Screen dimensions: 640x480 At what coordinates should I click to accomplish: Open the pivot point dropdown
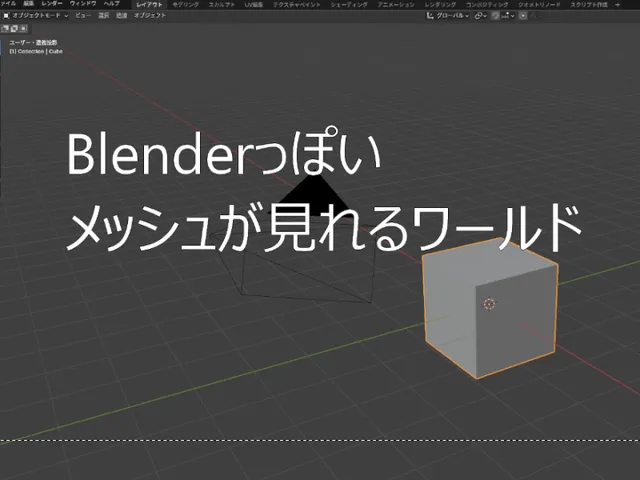480,16
